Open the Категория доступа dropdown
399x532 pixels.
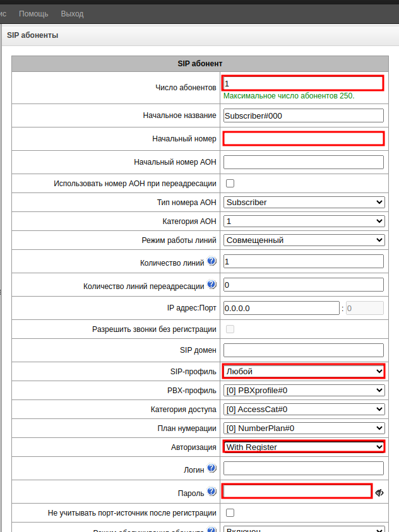[x=304, y=410]
